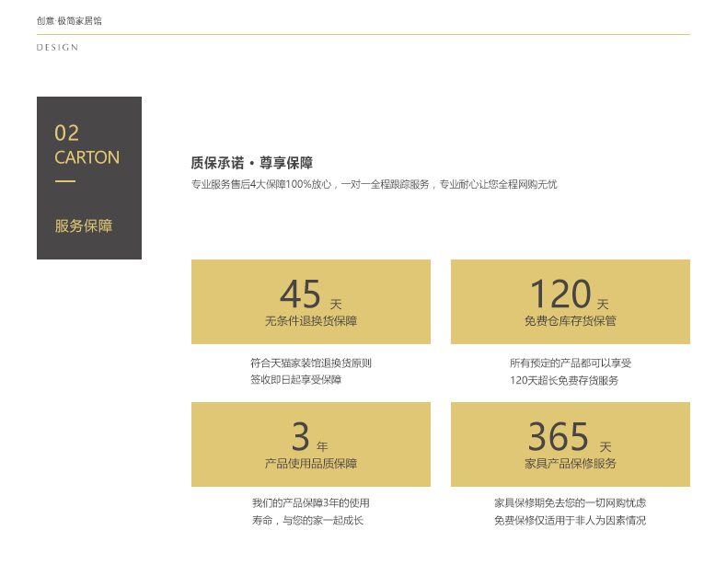727x588 pixels.
Task: Click the 质保承诺·尊享保障 heading
Action: pyautogui.click(x=252, y=163)
